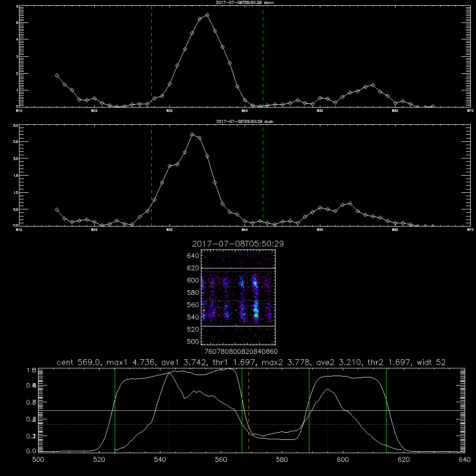Click the '520' y-axis label beside the image
Image resolution: width=476 pixels, height=476 pixels.
tap(193, 329)
